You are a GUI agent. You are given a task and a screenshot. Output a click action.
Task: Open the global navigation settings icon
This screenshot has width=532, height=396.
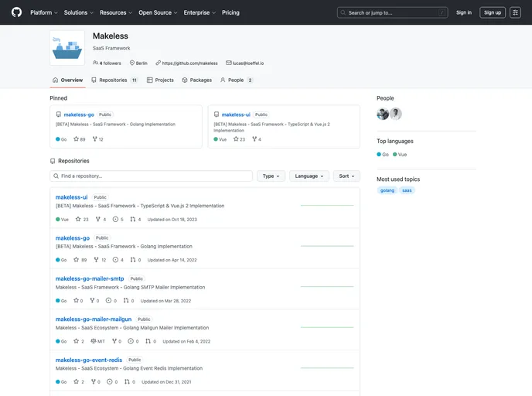tap(515, 12)
